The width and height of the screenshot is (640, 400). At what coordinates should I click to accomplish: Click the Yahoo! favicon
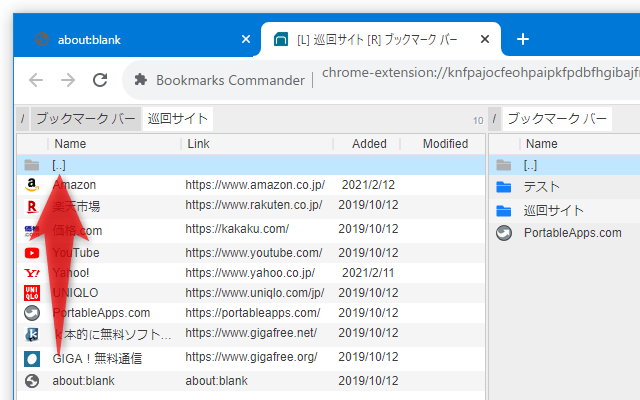click(x=32, y=273)
